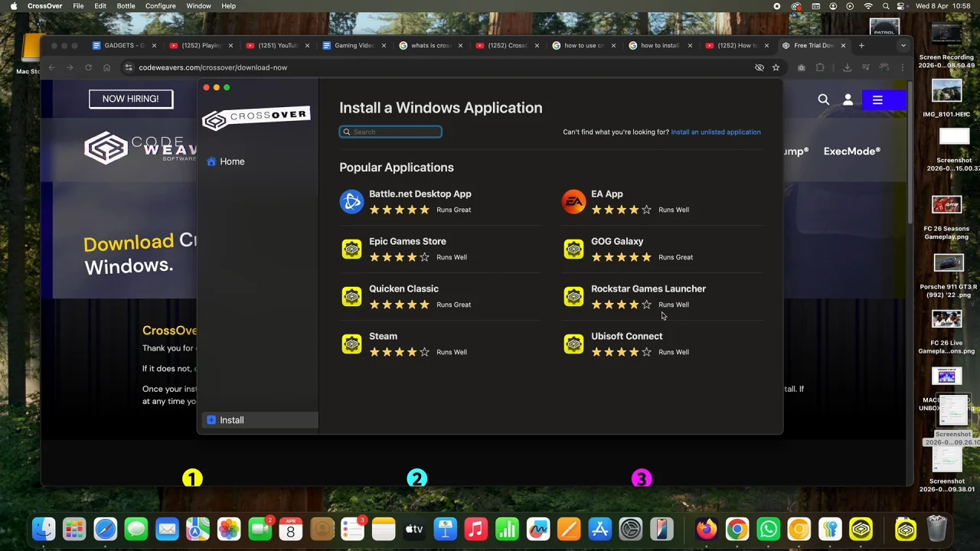Click the Install an unlisted application link
The image size is (980, 551).
(x=715, y=132)
